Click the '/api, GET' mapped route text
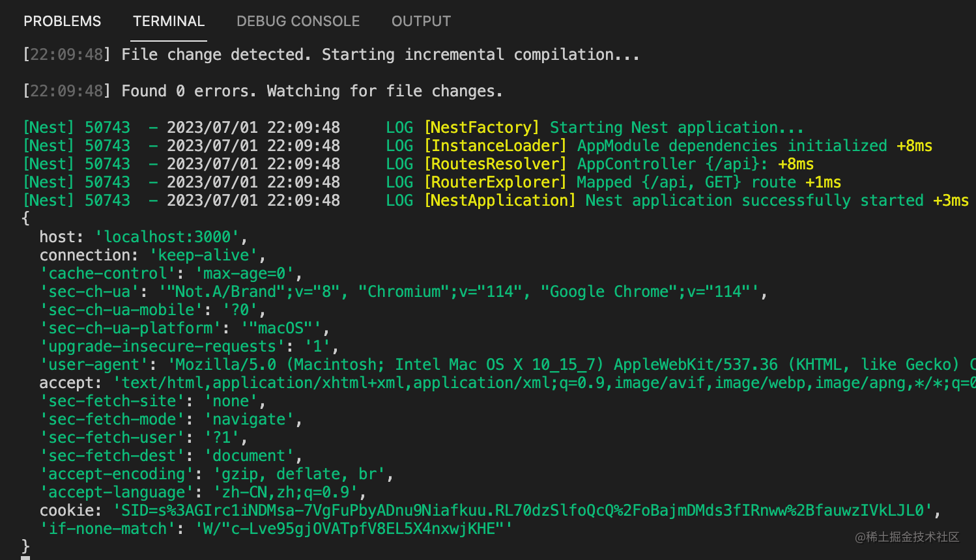 (691, 182)
